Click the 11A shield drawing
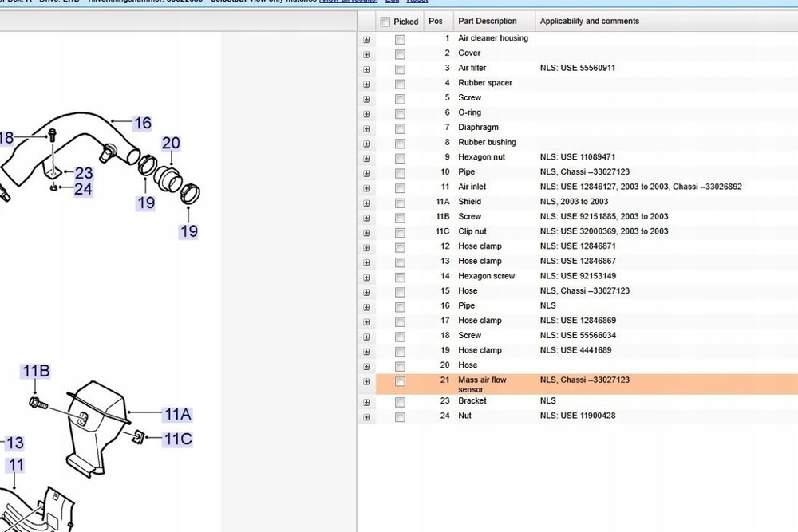 tap(97, 428)
